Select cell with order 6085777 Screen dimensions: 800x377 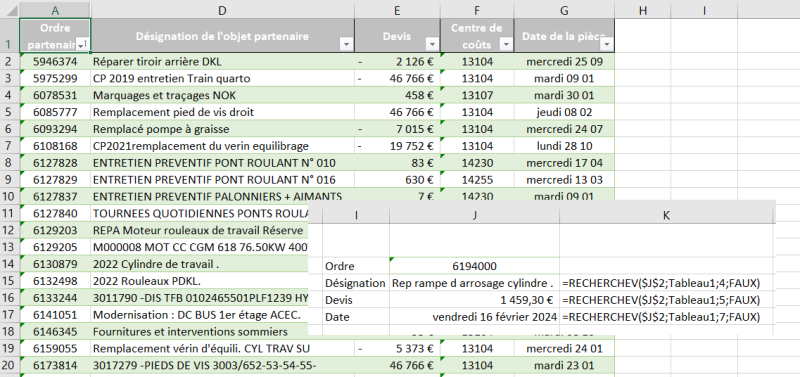[56, 112]
